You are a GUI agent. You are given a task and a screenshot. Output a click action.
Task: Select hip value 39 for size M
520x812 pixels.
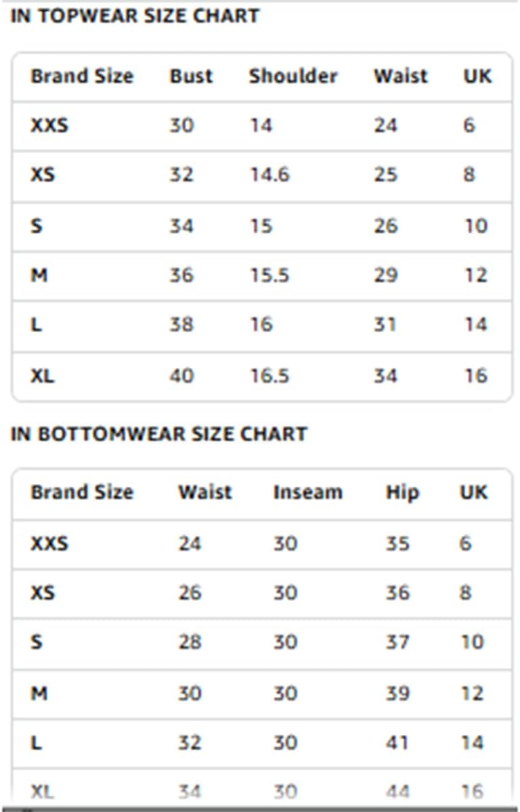point(397,693)
